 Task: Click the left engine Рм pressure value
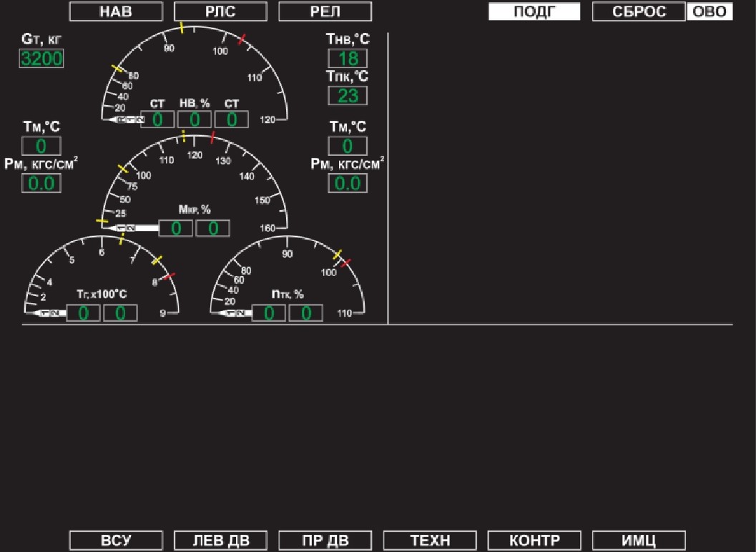coord(41,184)
